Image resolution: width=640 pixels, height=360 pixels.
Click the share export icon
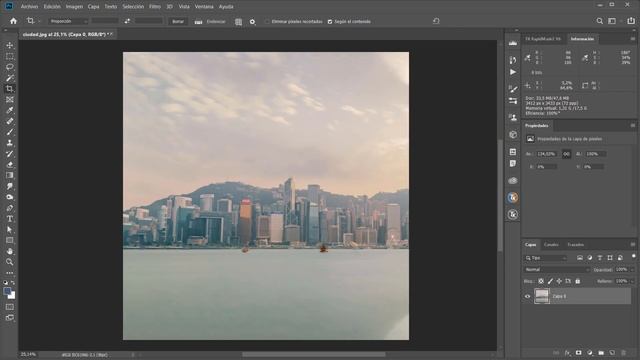631,21
